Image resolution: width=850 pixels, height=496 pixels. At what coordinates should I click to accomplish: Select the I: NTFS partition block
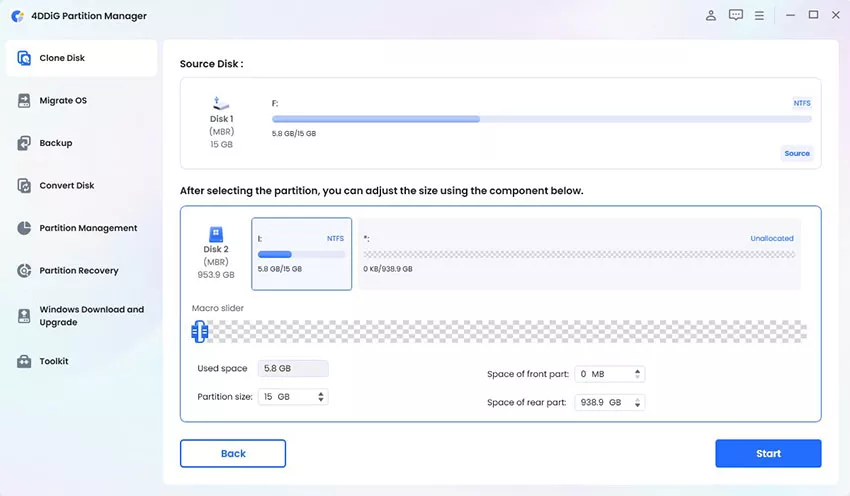click(x=301, y=254)
